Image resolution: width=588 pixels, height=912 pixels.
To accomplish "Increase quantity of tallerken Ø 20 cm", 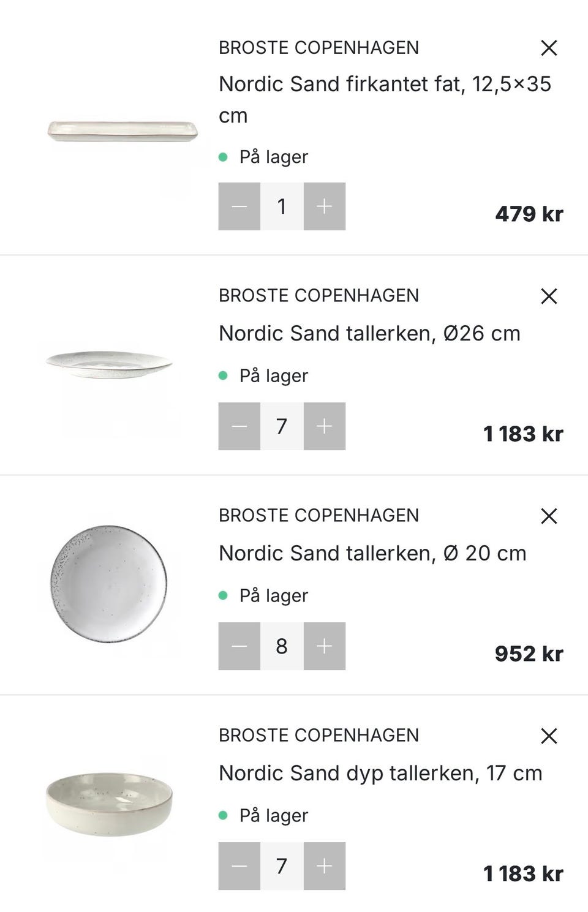I will tap(325, 646).
